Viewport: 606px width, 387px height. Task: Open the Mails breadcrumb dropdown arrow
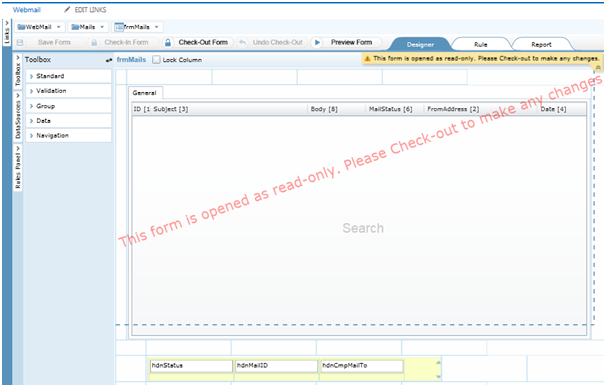(102, 27)
